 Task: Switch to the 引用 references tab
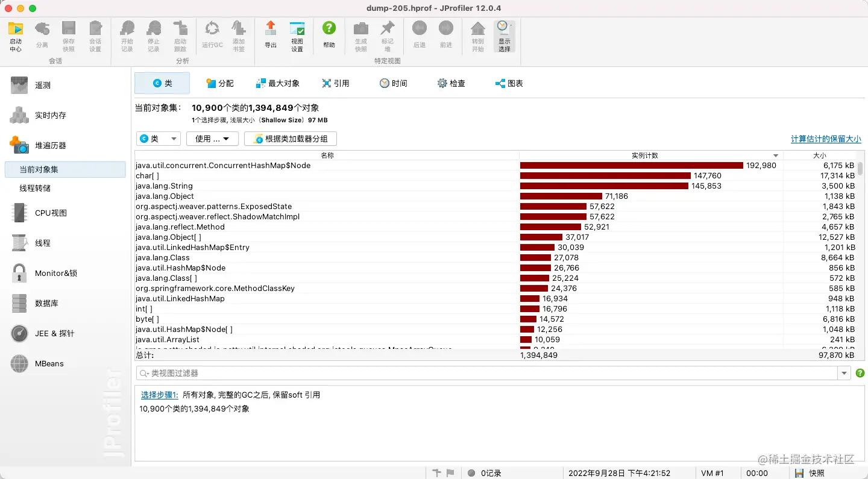coord(335,83)
